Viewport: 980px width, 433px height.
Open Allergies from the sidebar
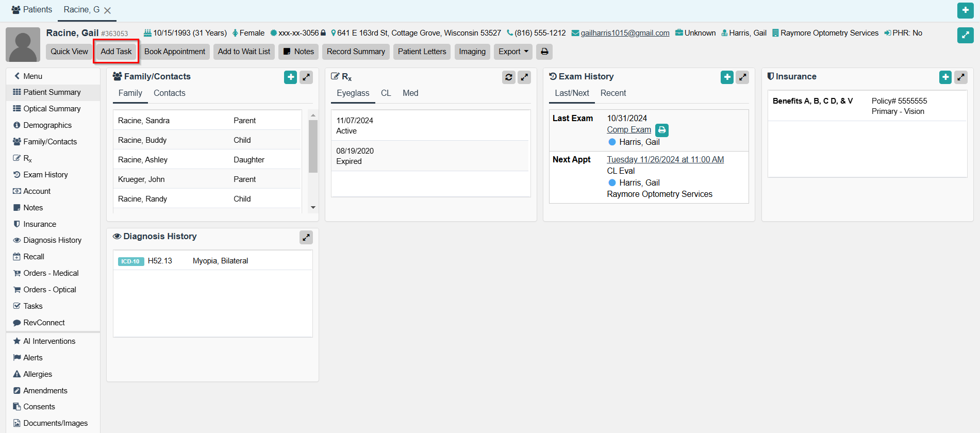click(x=38, y=374)
